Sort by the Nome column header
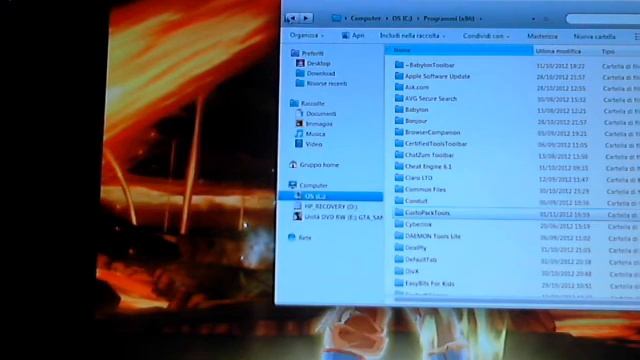 [459, 50]
